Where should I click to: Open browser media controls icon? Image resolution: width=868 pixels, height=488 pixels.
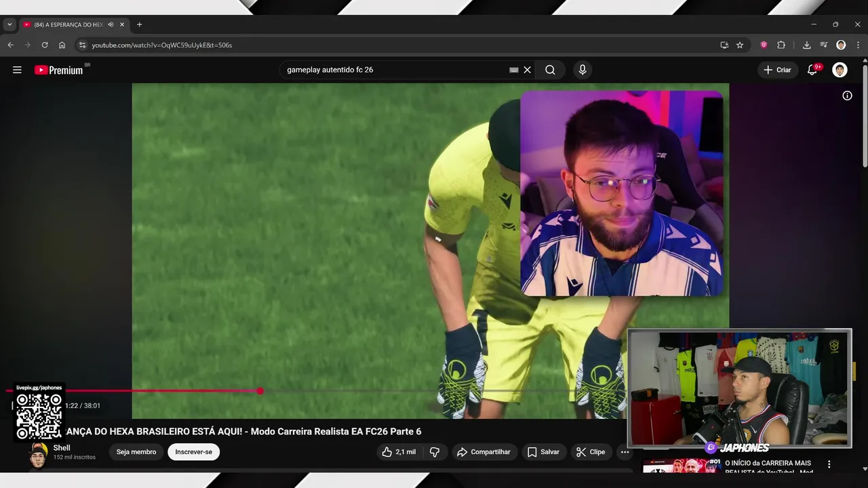(x=823, y=45)
